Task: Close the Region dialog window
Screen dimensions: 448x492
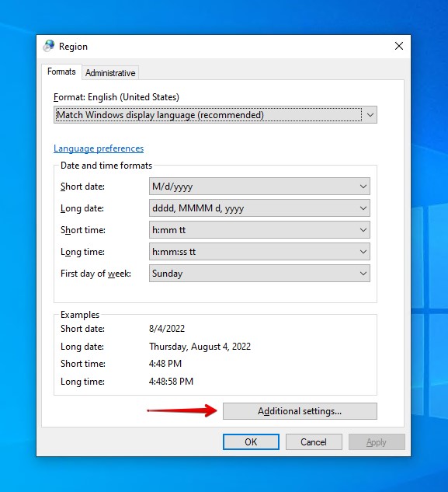Action: click(x=399, y=46)
